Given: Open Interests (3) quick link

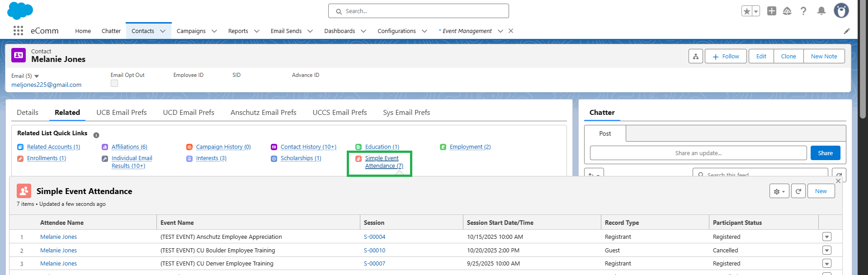Looking at the screenshot, I should pos(211,158).
